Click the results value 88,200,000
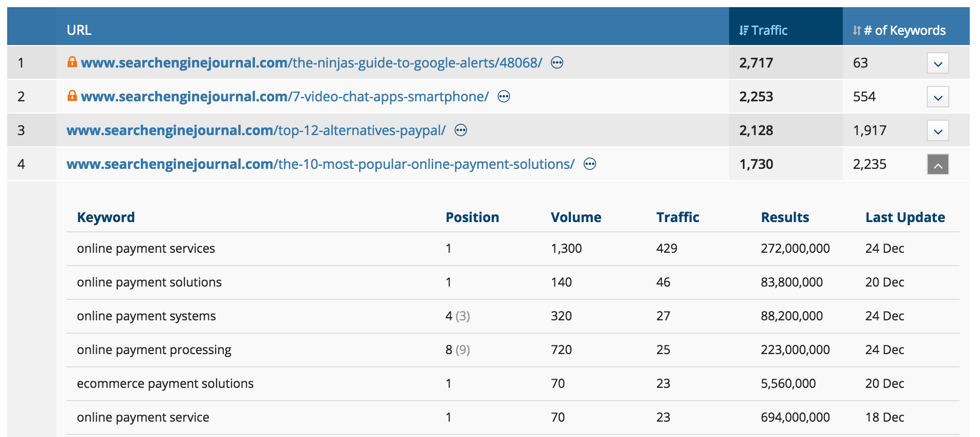 tap(792, 316)
